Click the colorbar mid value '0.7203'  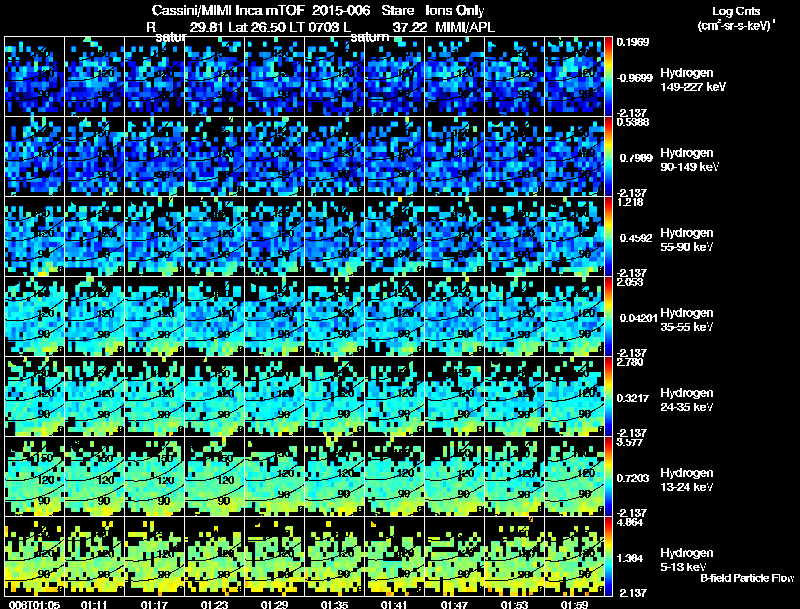pyautogui.click(x=633, y=478)
